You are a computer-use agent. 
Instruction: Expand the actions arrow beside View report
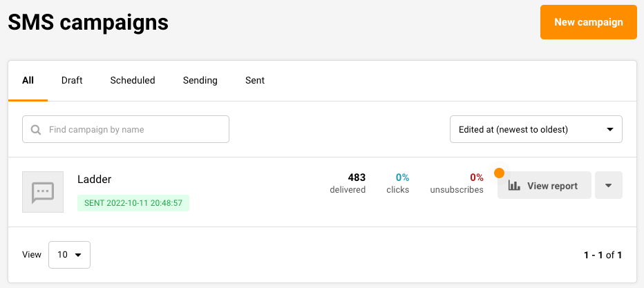pyautogui.click(x=608, y=185)
